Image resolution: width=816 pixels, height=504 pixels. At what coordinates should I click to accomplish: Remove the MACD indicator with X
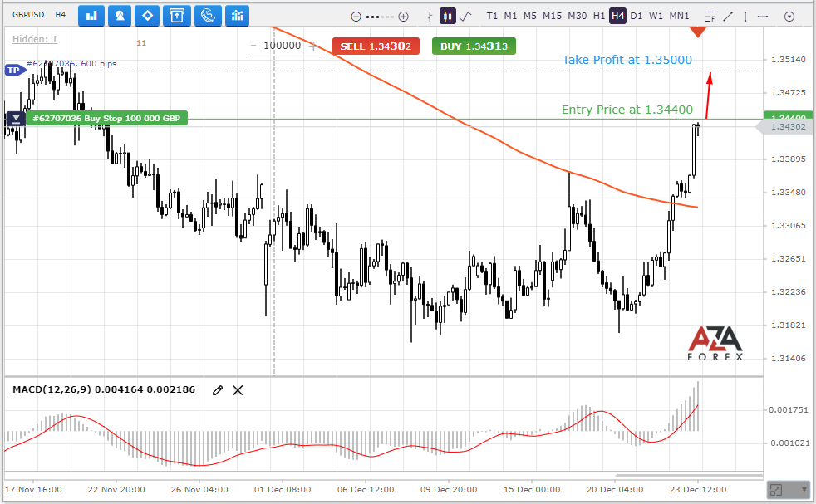click(x=238, y=390)
